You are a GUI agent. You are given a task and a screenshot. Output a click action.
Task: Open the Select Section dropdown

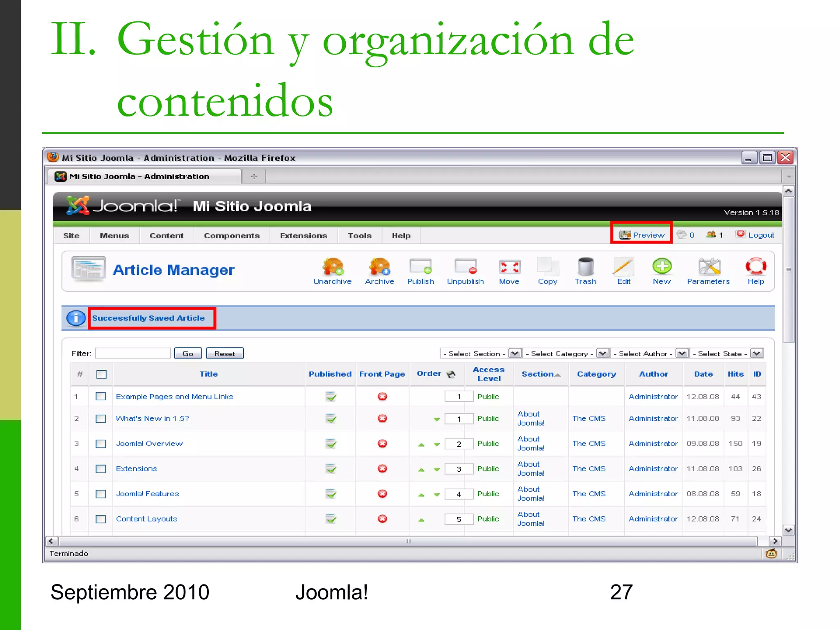pos(480,354)
